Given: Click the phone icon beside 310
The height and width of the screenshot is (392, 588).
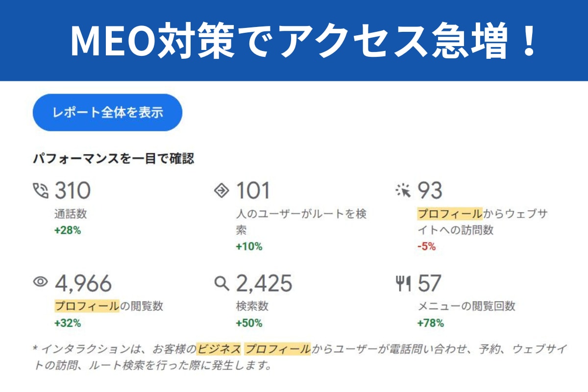Looking at the screenshot, I should (x=41, y=191).
